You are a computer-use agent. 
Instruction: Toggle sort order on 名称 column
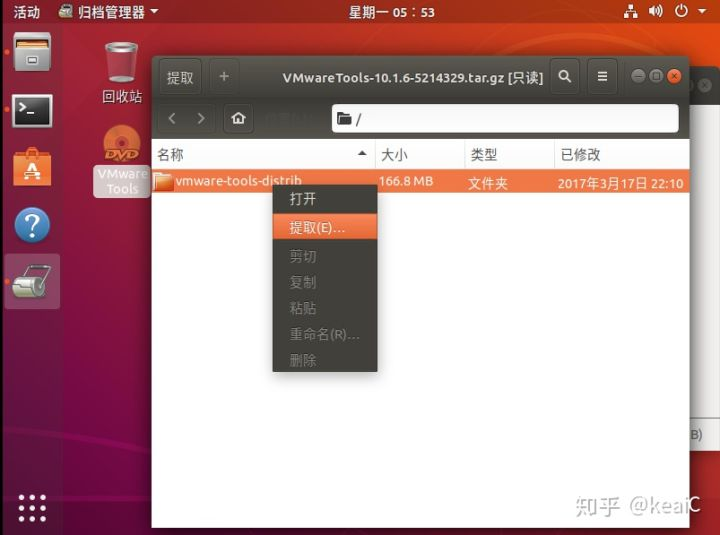pos(263,155)
